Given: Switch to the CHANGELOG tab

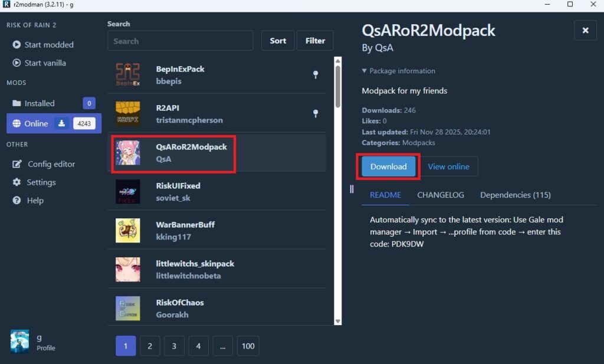Looking at the screenshot, I should point(441,195).
